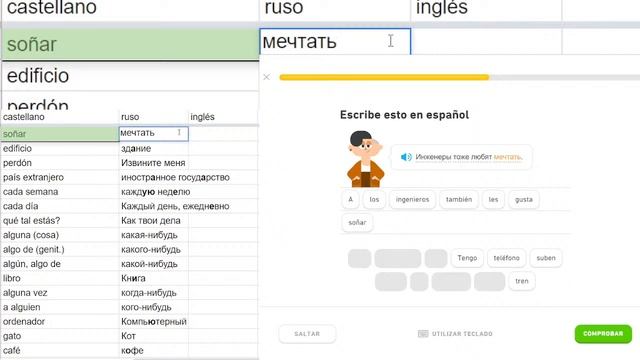Select the cell 'какого-нибудь'
This screenshot has width=640, height=360.
(153, 250)
